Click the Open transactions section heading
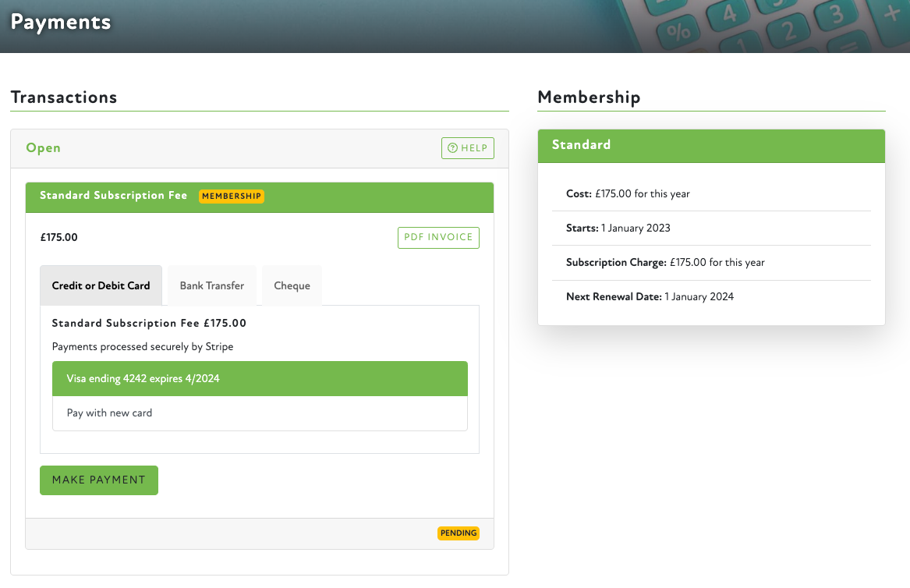910x588 pixels. 44,148
